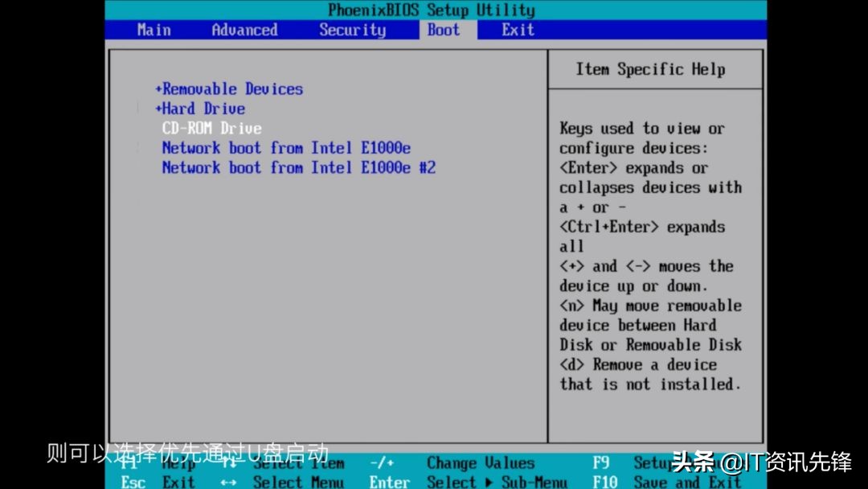Click the PhoenixBIOS Setup Utility title
Image resolution: width=868 pixels, height=489 pixels.
click(x=432, y=10)
